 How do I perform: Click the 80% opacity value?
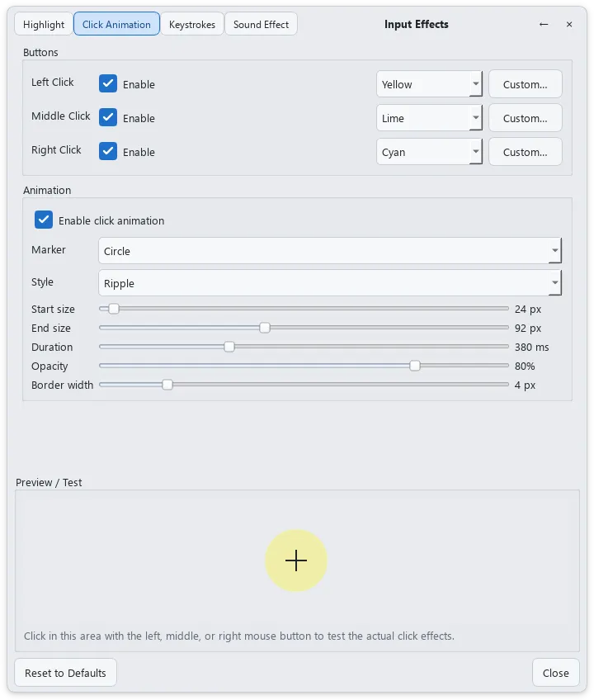tap(525, 366)
